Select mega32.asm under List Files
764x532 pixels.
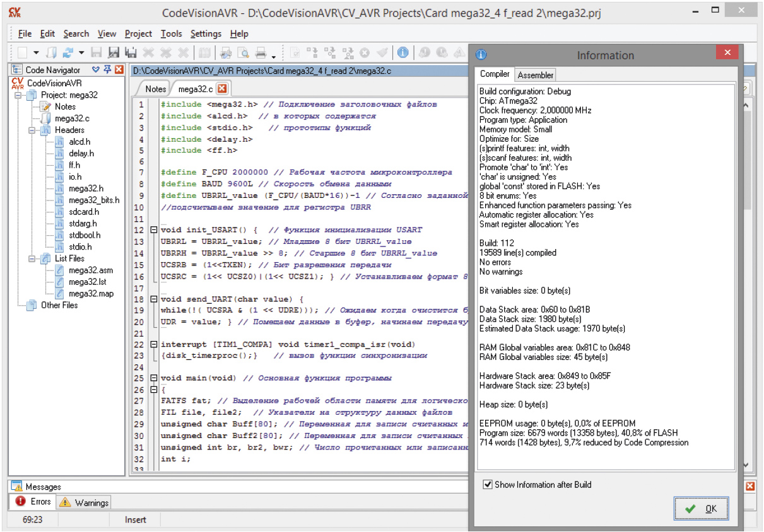pos(91,270)
